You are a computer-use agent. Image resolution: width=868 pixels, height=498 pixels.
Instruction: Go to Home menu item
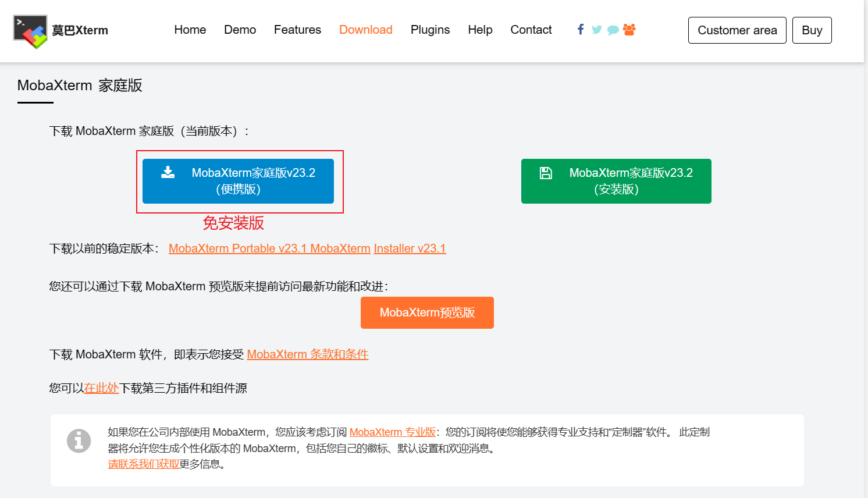click(190, 30)
